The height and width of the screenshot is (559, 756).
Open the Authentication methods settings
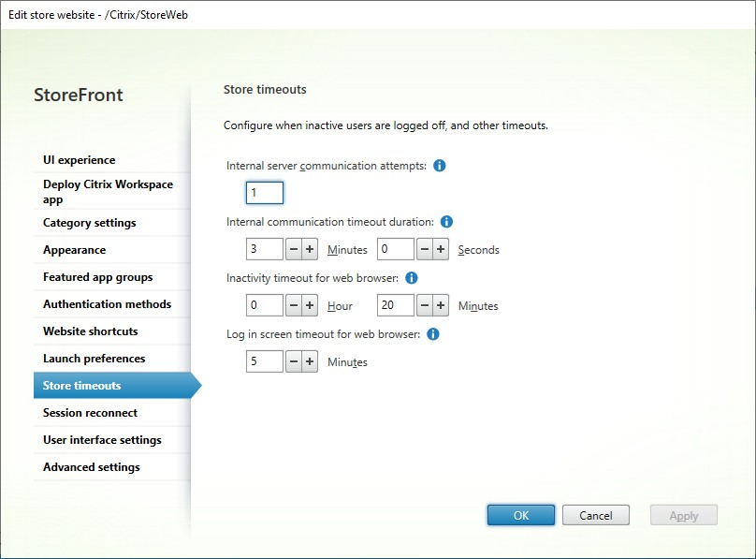pos(107,303)
